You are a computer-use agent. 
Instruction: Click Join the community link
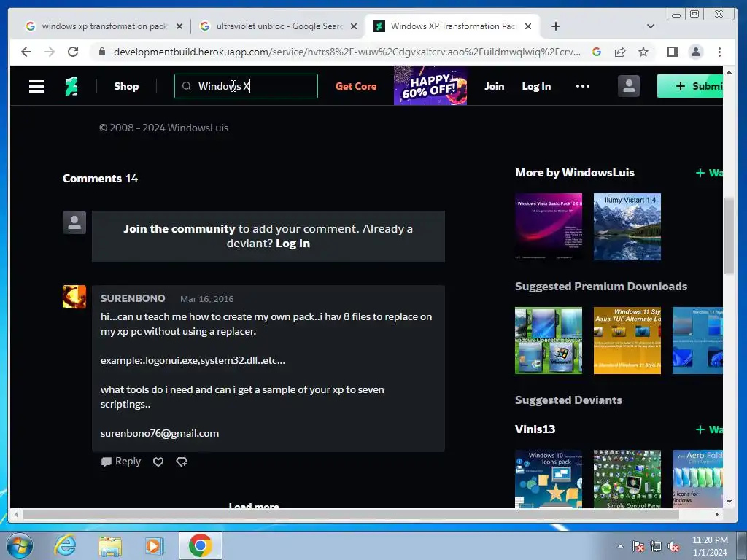179,228
